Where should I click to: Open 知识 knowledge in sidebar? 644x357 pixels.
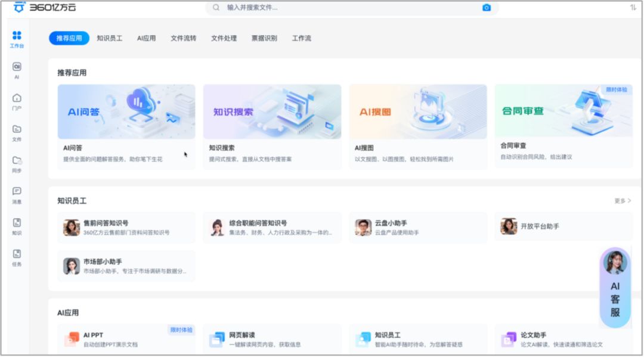(x=17, y=226)
